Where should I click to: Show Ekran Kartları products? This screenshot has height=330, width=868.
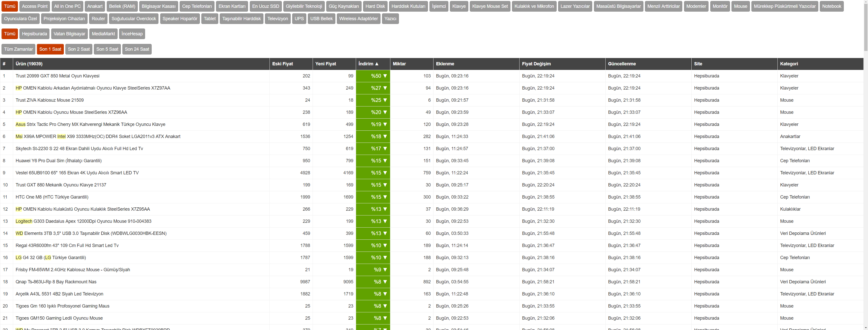click(x=232, y=6)
